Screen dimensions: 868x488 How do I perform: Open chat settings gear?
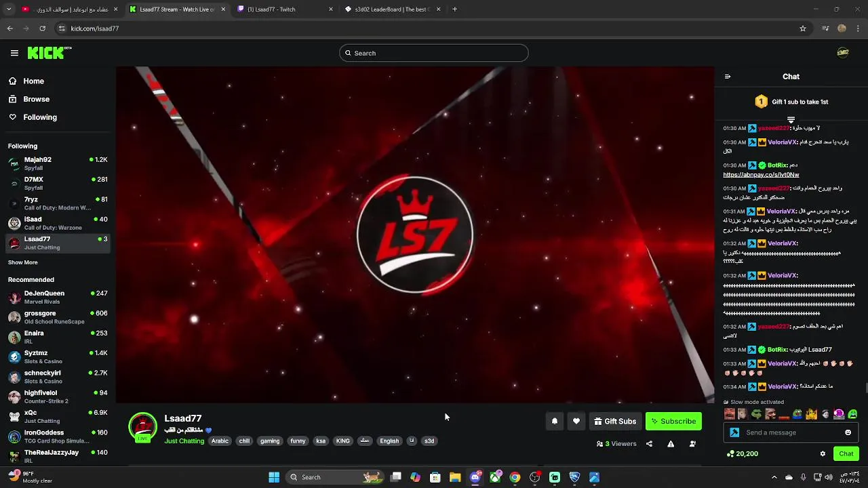point(823,454)
